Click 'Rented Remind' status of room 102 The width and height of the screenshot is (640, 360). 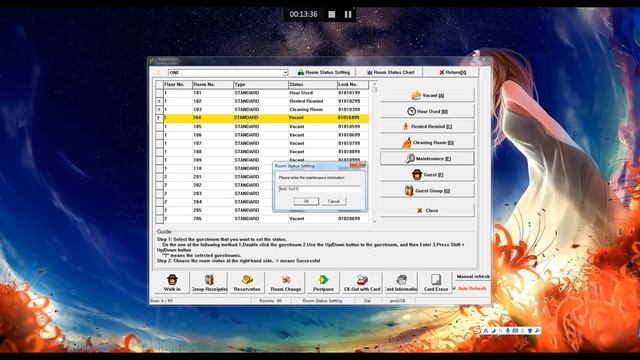pyautogui.click(x=306, y=101)
